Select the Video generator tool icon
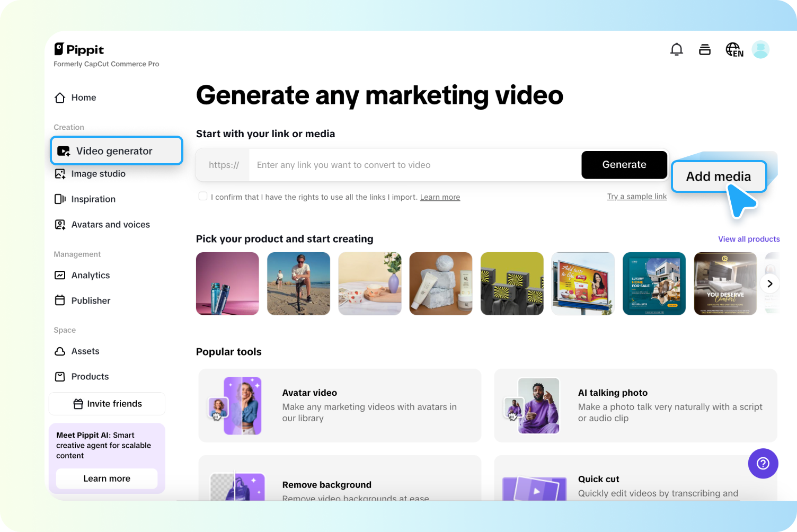Screen dimensions: 797x532 click(63, 150)
